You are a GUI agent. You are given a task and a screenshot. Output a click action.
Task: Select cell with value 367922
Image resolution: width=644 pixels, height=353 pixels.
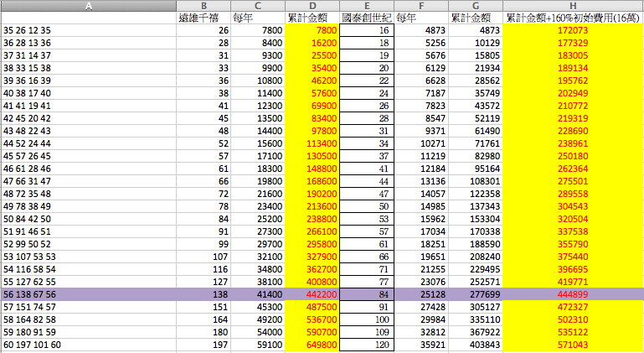point(476,332)
